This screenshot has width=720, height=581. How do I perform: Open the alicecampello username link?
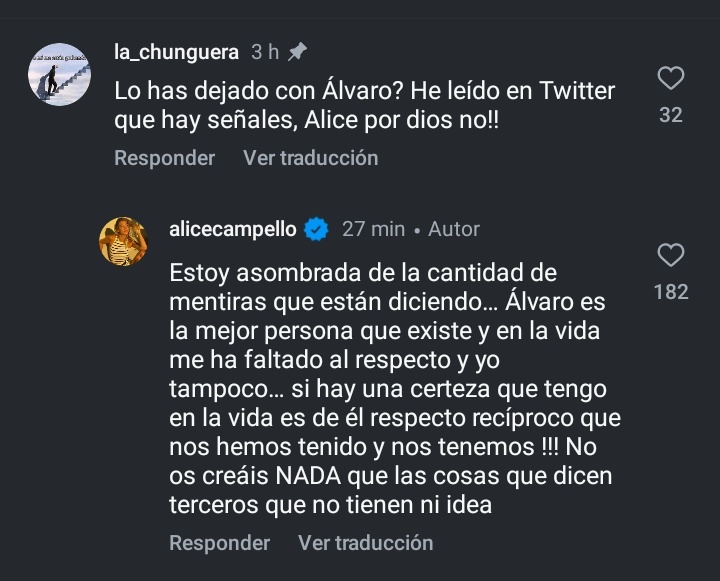pyautogui.click(x=233, y=229)
